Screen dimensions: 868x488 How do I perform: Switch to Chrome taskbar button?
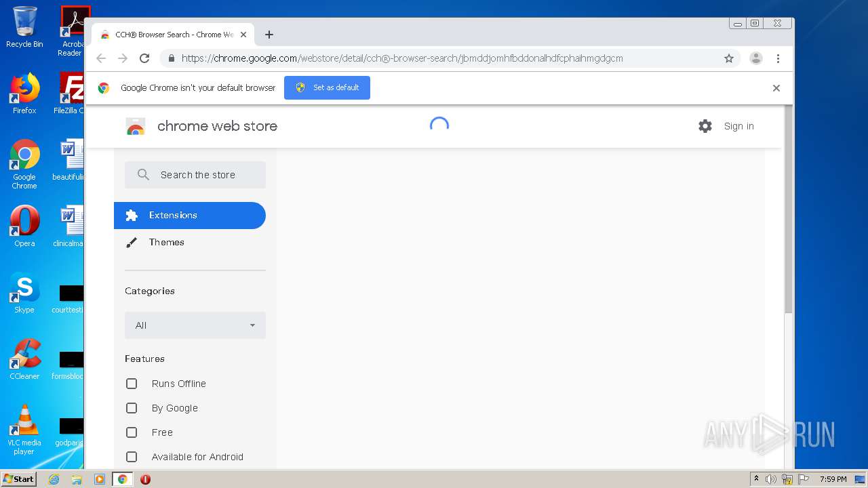(x=123, y=479)
